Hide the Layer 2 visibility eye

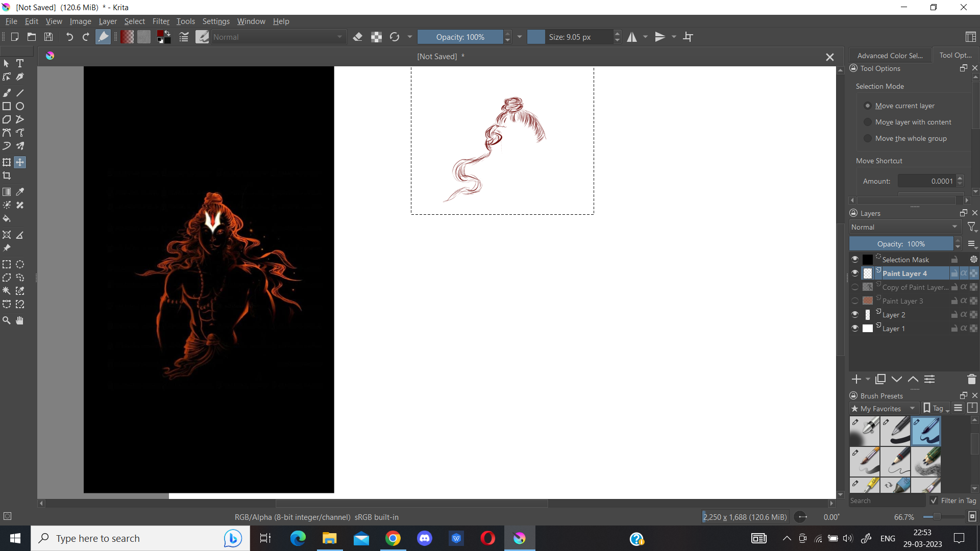855,314
